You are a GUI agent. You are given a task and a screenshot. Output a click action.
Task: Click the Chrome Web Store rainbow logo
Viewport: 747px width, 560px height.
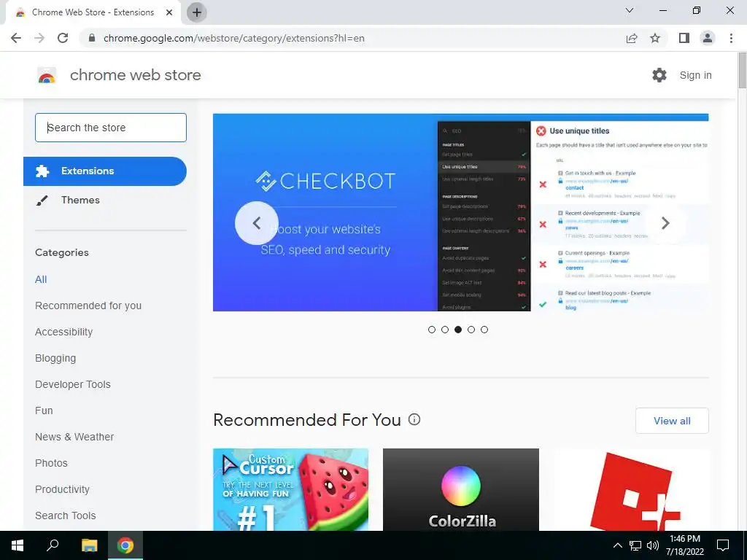tap(47, 75)
